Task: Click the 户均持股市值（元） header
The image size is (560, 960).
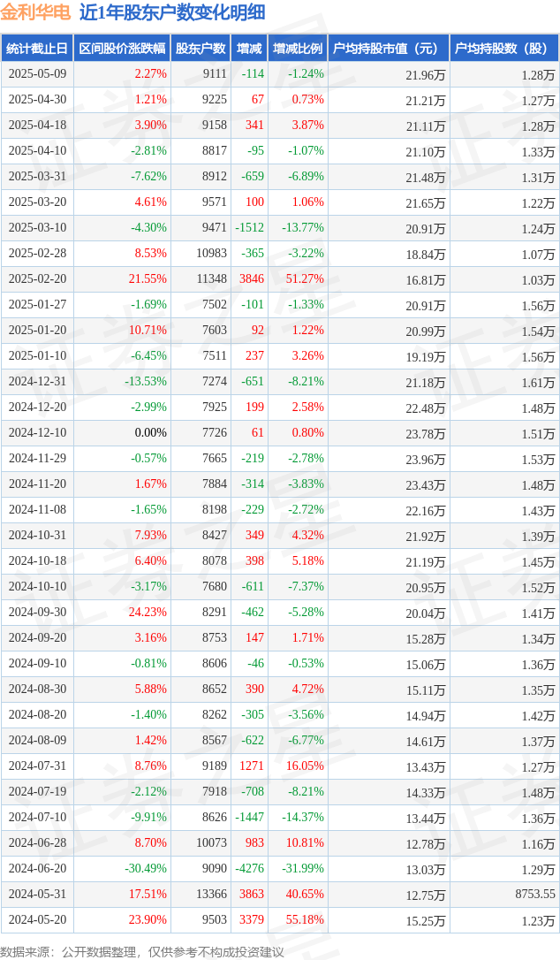Action: pyautogui.click(x=389, y=49)
